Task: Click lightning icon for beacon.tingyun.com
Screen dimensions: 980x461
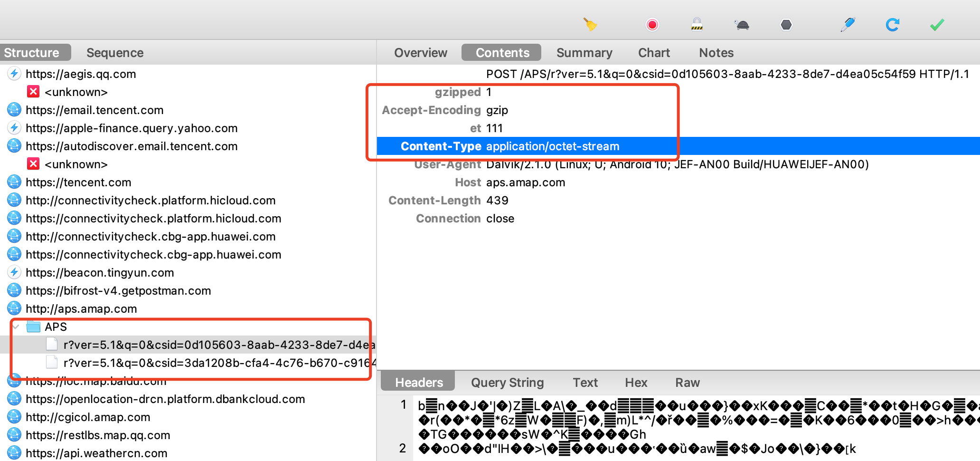Action: pos(14,272)
